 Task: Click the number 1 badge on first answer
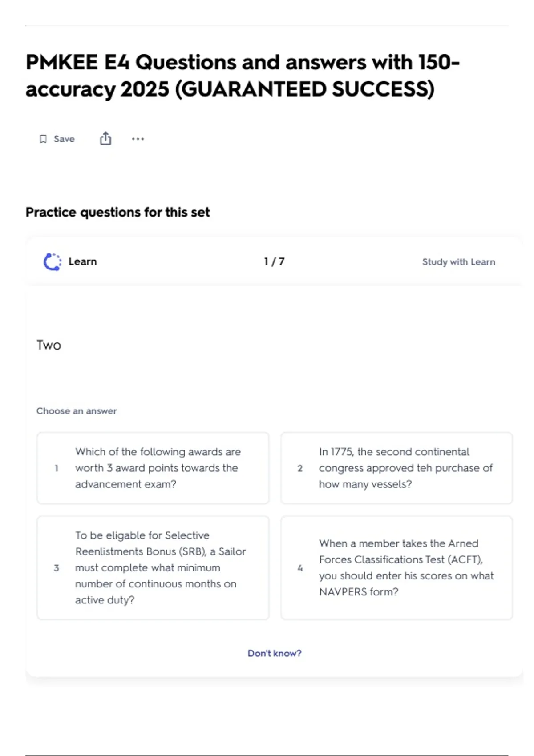click(57, 468)
